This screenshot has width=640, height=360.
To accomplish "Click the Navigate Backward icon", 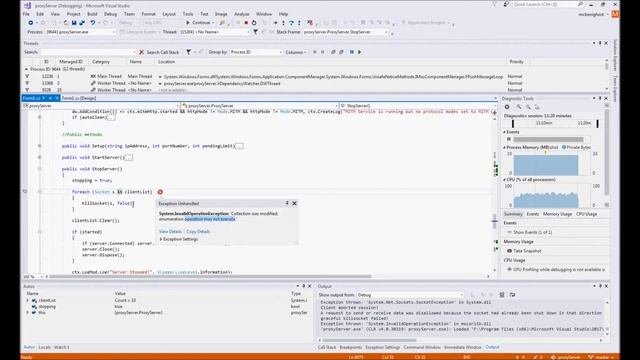I will tap(31, 23).
